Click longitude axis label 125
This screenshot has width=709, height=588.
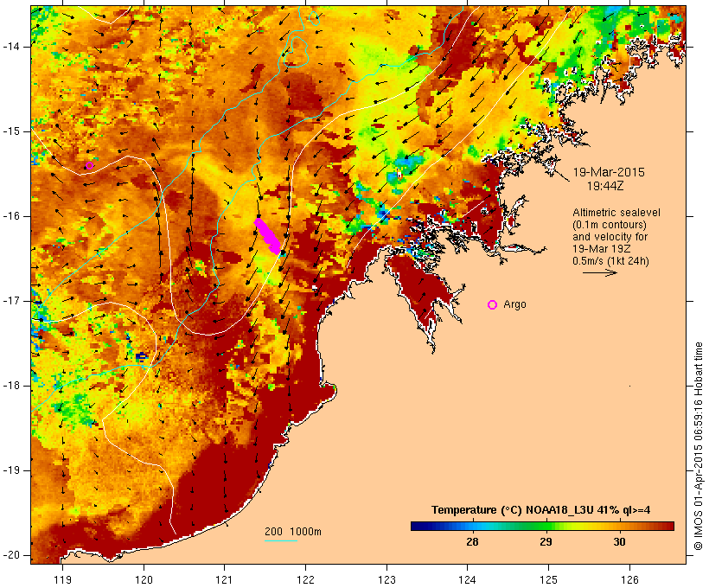coord(549,579)
